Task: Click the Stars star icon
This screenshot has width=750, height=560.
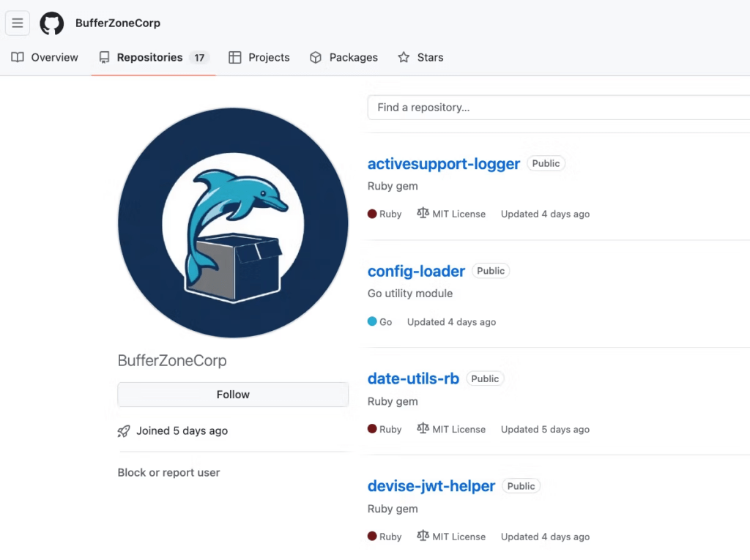Action: (404, 57)
